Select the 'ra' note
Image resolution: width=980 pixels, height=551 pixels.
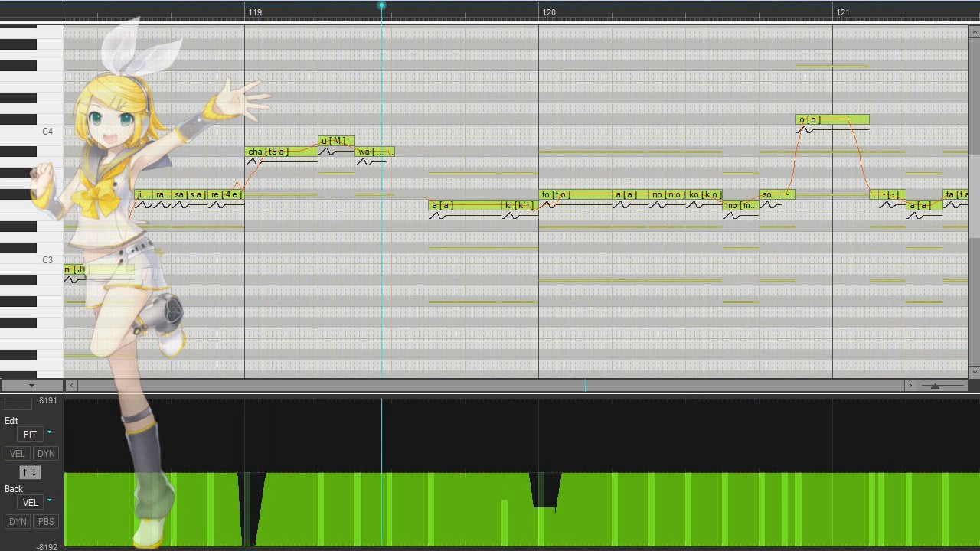162,194
